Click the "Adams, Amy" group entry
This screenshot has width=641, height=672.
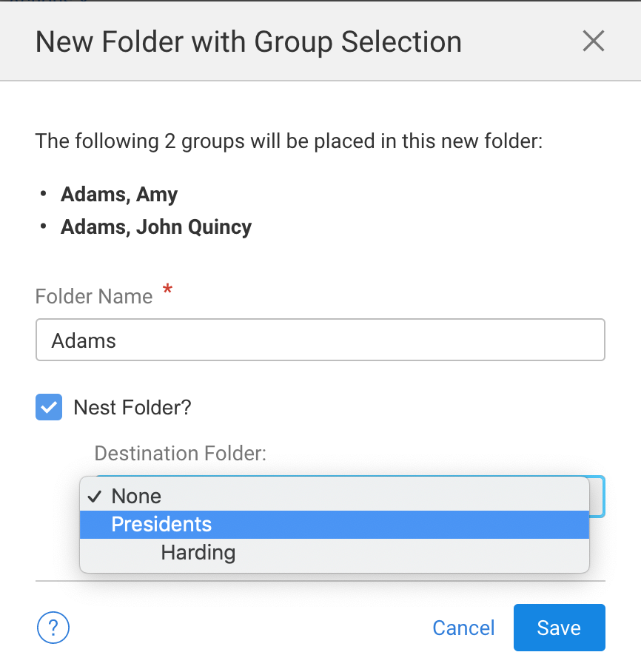(x=119, y=195)
